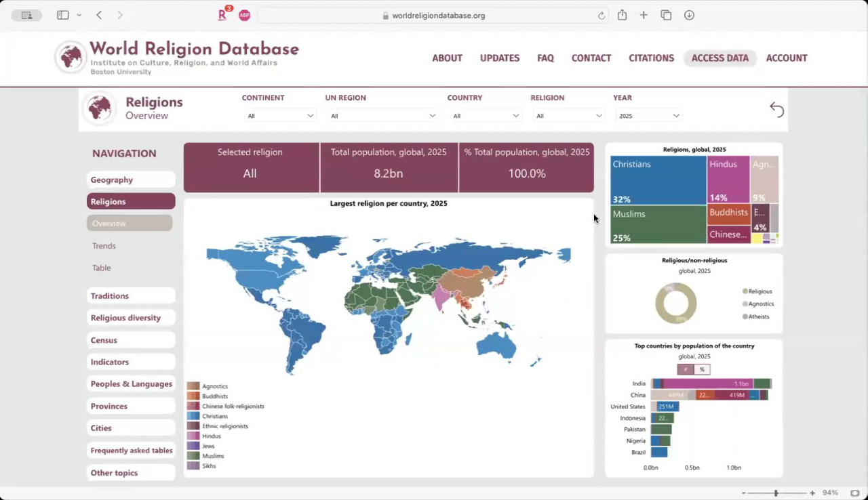Click the undo/back arrow icon in filter bar

(x=776, y=109)
